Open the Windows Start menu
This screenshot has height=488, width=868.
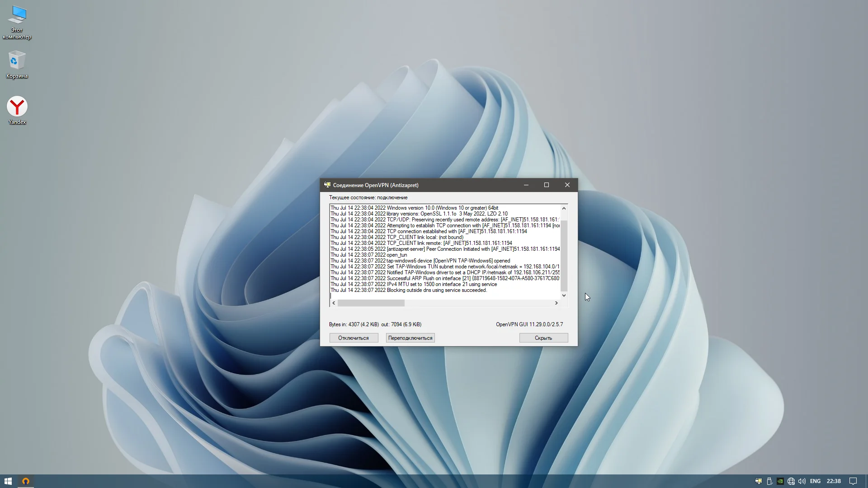(8, 481)
